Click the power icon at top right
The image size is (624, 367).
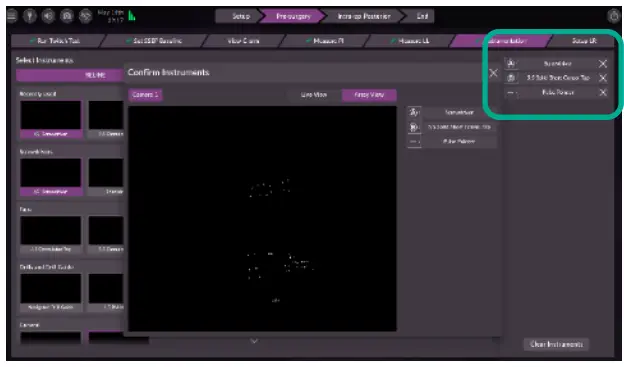614,16
